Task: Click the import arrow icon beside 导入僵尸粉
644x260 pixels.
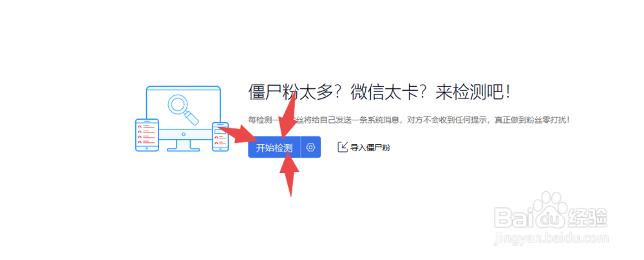Action: click(x=343, y=147)
